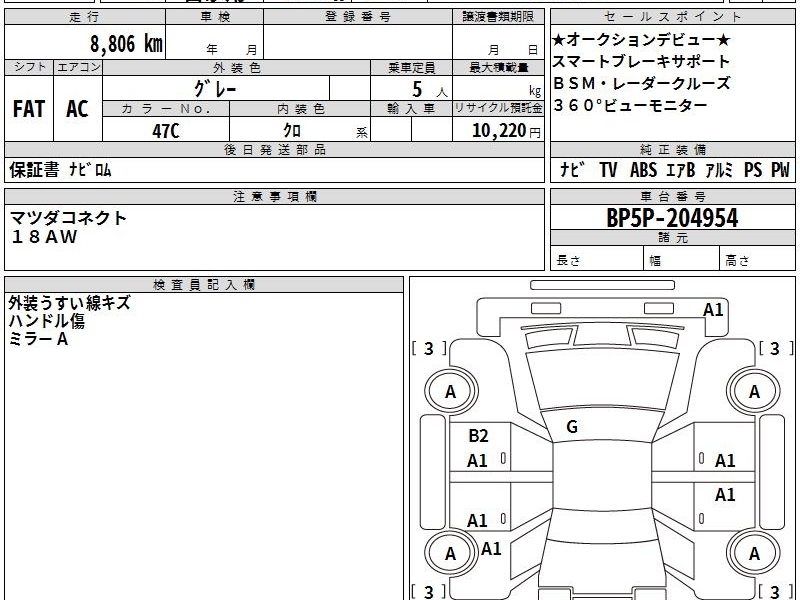800x600 pixels.
Task: Select the 登録番号 header
Action: pyautogui.click(x=358, y=17)
